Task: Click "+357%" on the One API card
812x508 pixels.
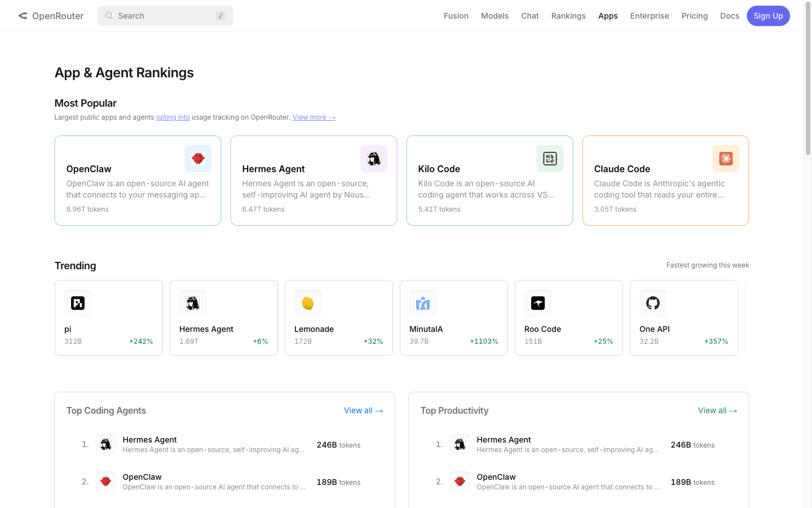Action: pos(716,341)
